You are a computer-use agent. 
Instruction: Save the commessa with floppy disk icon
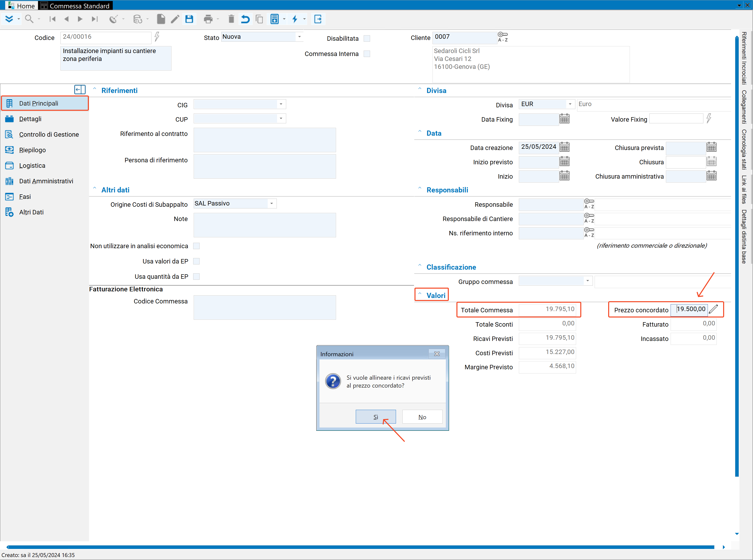click(189, 19)
